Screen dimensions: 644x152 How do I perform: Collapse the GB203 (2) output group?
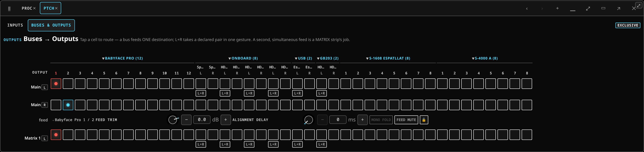[x=327, y=58]
